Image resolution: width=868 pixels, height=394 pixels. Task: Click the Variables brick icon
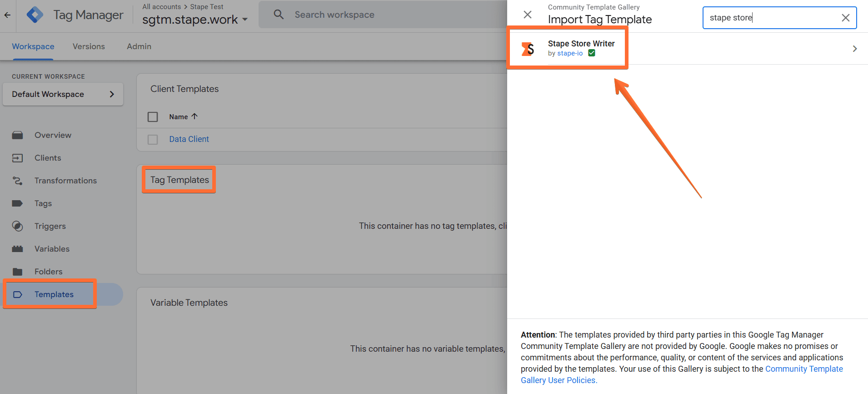[18, 249]
